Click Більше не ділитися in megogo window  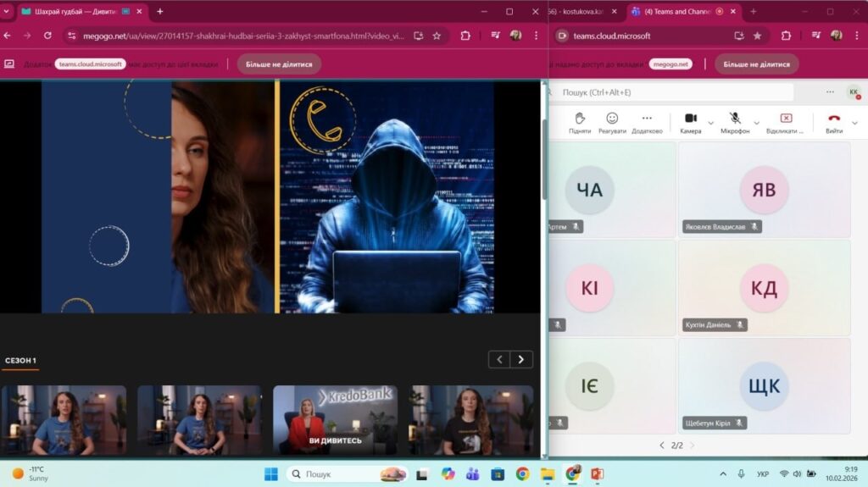click(x=279, y=64)
